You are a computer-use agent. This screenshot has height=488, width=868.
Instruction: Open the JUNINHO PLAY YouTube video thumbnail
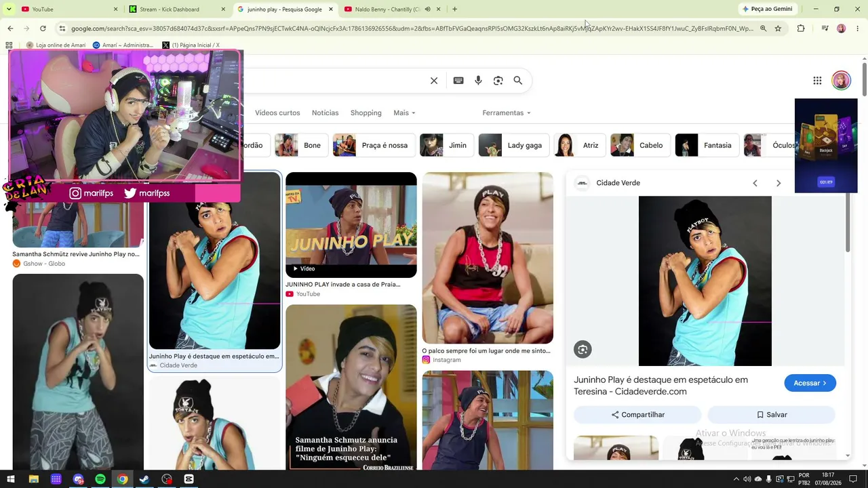click(351, 225)
